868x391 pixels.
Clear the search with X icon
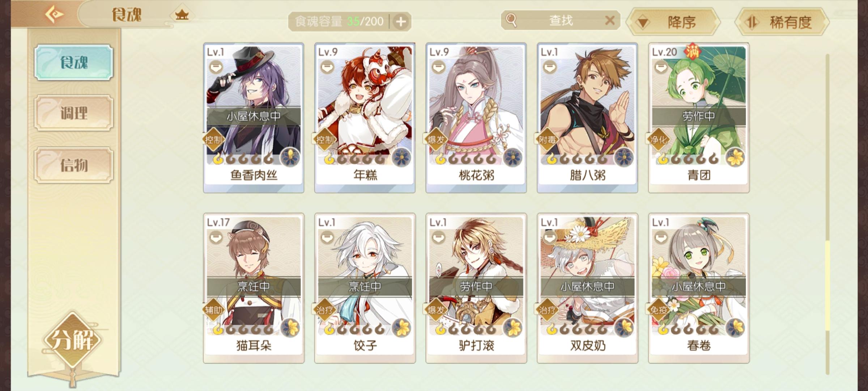[610, 20]
